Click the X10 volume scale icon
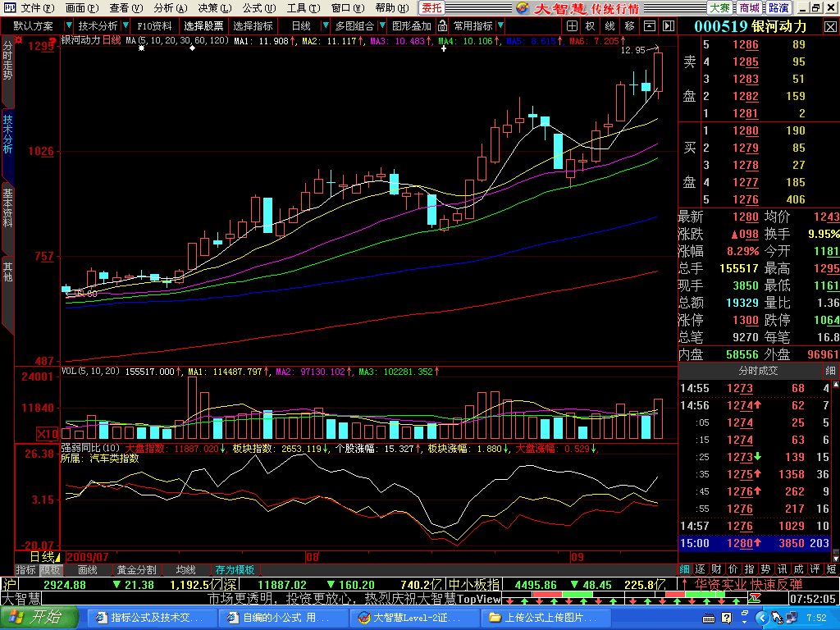The width and height of the screenshot is (840, 630). (47, 432)
